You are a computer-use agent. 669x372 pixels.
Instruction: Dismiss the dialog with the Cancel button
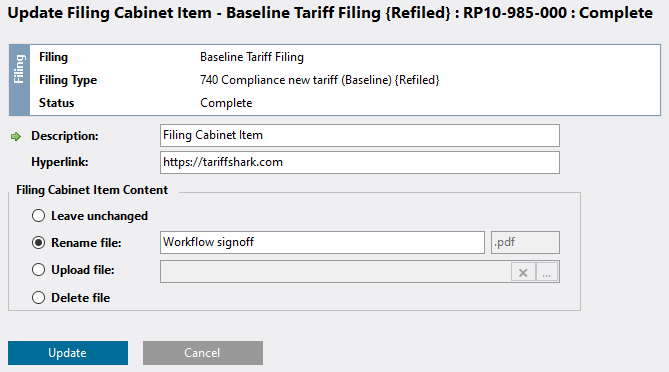click(x=203, y=353)
